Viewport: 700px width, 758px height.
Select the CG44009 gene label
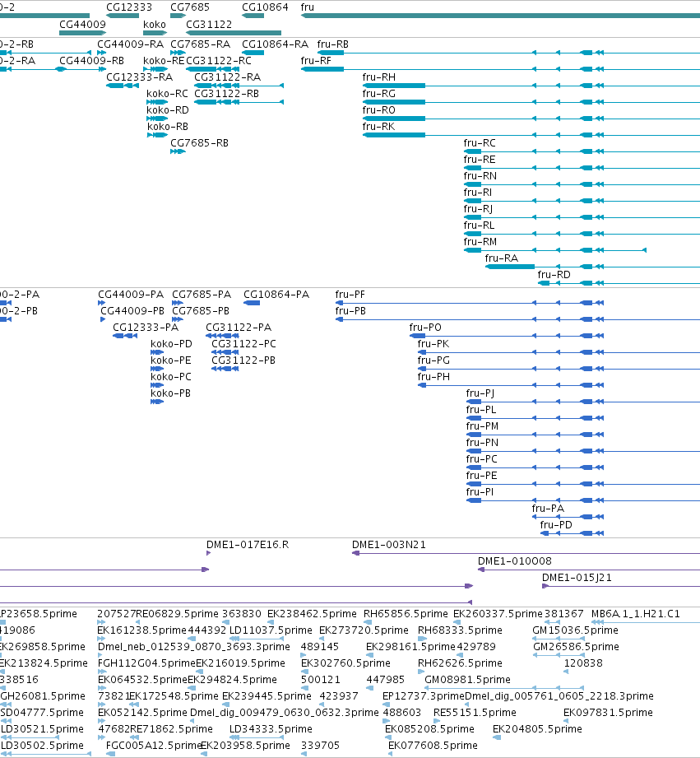82,24
